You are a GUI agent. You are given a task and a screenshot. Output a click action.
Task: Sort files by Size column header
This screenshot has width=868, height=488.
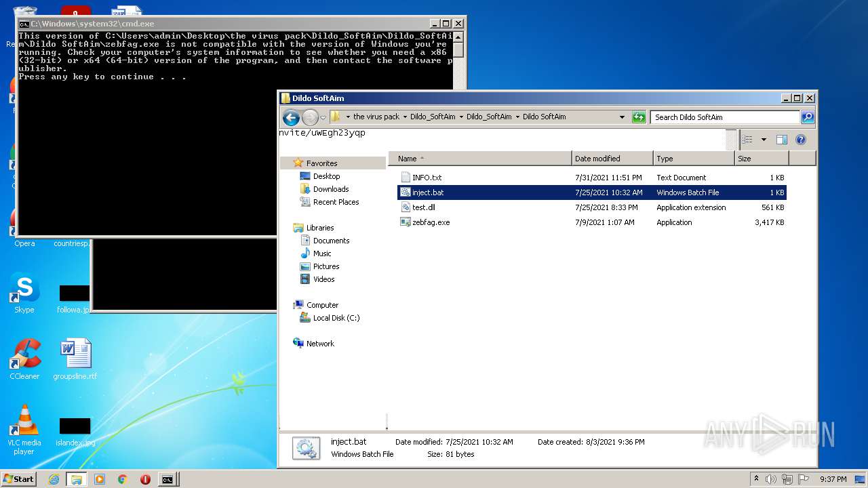[762, 159]
